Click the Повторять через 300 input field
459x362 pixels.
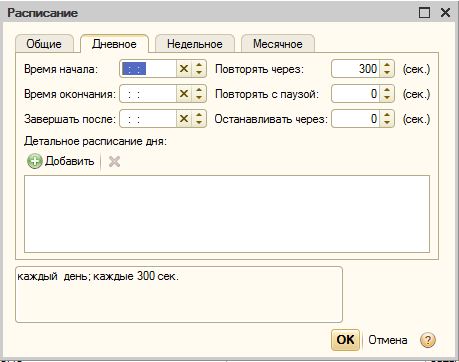(x=356, y=69)
